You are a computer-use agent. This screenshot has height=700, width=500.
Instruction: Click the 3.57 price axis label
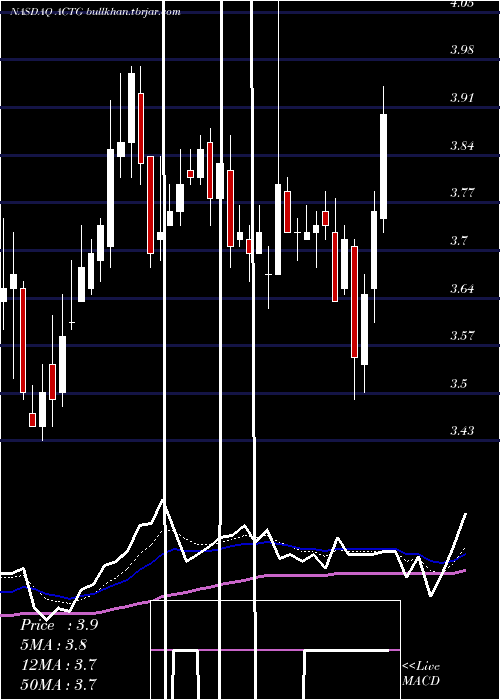point(462,335)
